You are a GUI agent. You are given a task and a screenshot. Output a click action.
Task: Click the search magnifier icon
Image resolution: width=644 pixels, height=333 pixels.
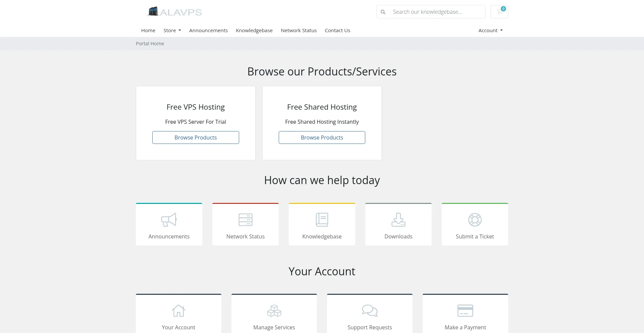pos(383,12)
